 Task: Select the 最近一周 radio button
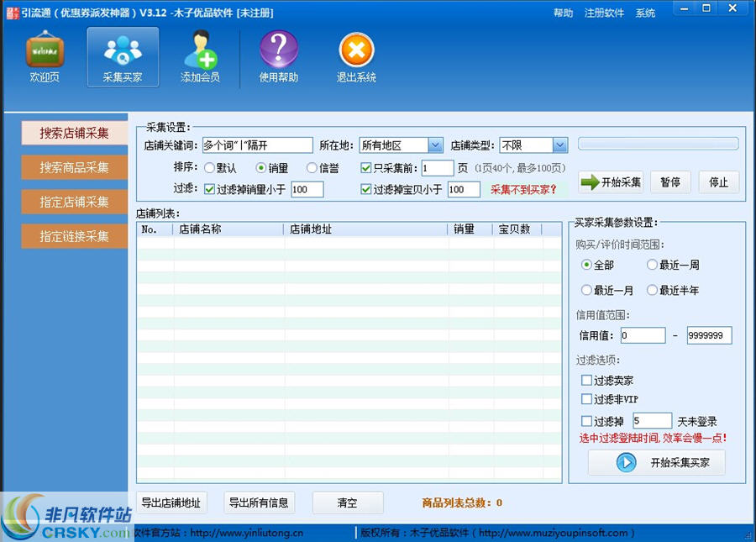653,265
